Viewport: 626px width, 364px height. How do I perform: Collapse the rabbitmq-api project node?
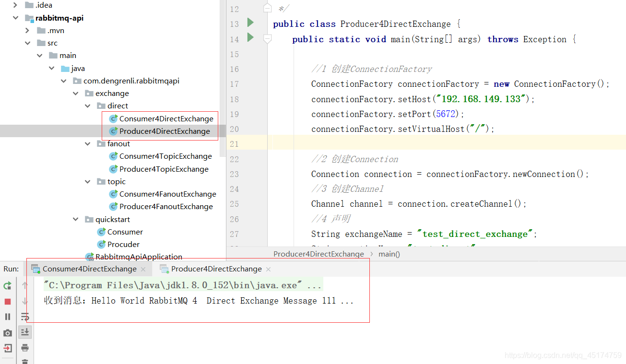coord(16,18)
